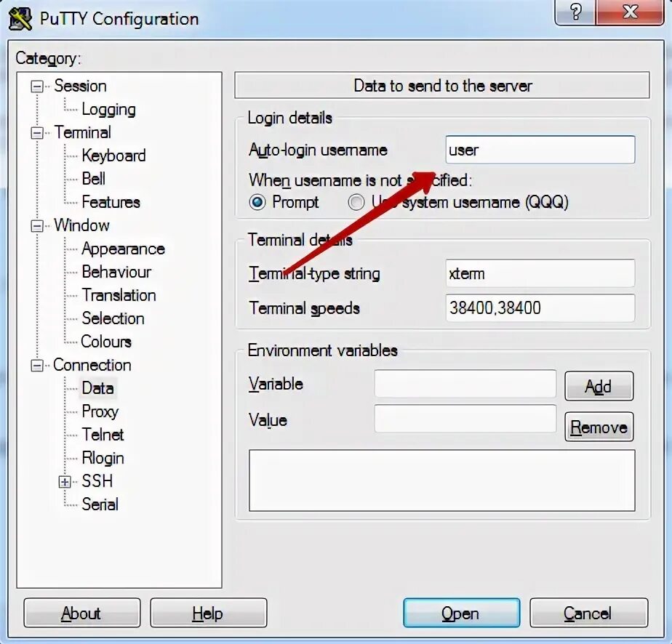Click the Terminal speeds field
Screen dimensions: 672x644
click(540, 308)
